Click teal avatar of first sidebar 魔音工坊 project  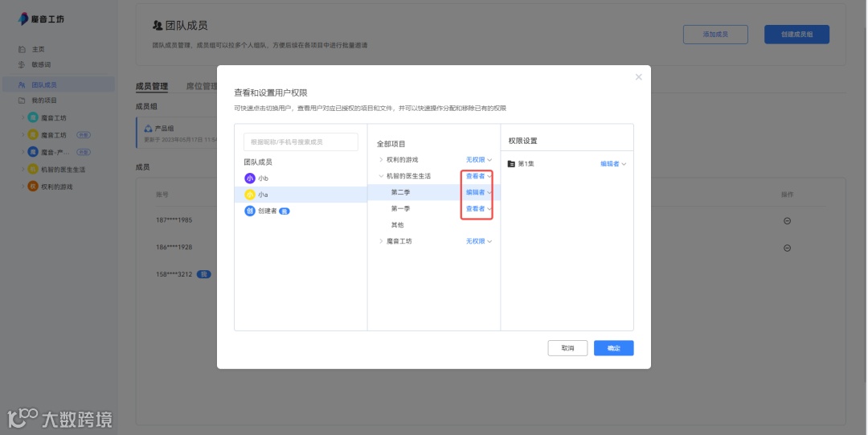point(33,117)
